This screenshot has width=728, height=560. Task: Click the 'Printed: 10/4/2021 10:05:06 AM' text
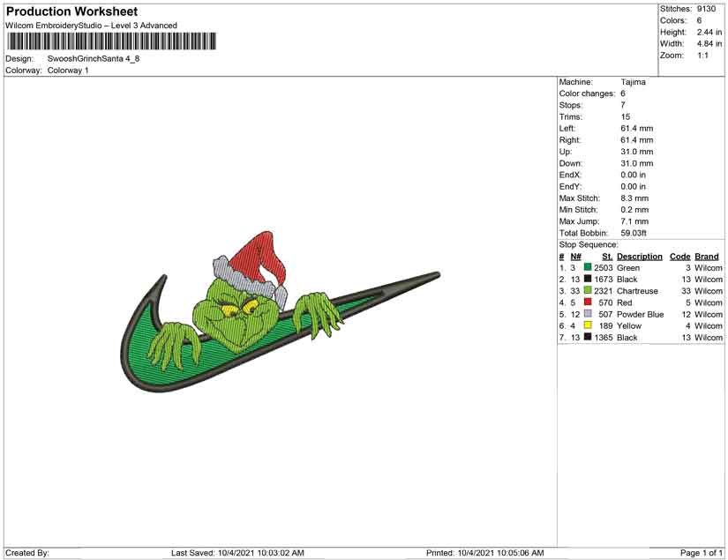click(x=484, y=553)
